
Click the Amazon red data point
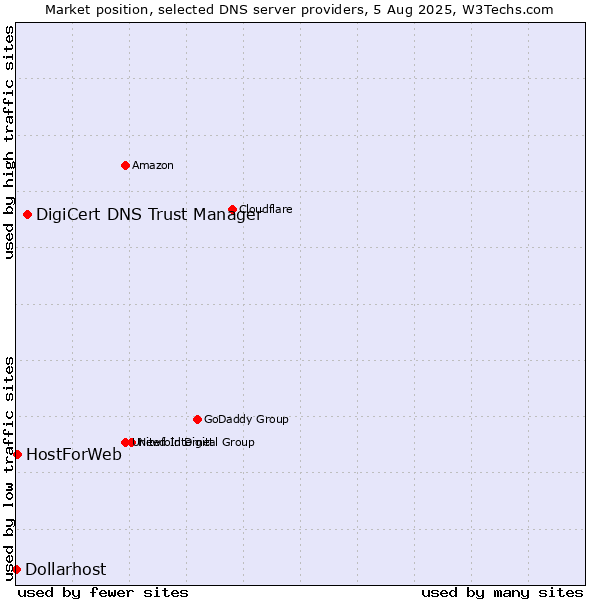coord(125,165)
